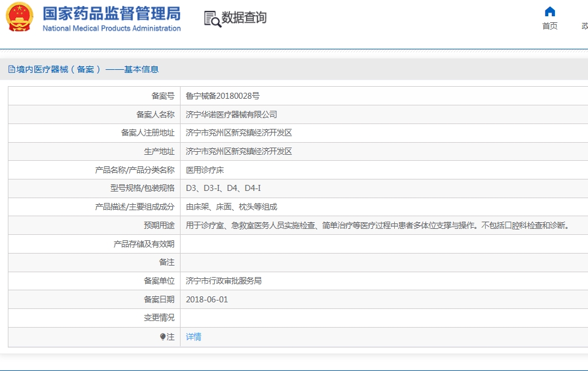Click the 产品存储及有效期 label
The width and height of the screenshot is (588, 371).
pyautogui.click(x=144, y=244)
